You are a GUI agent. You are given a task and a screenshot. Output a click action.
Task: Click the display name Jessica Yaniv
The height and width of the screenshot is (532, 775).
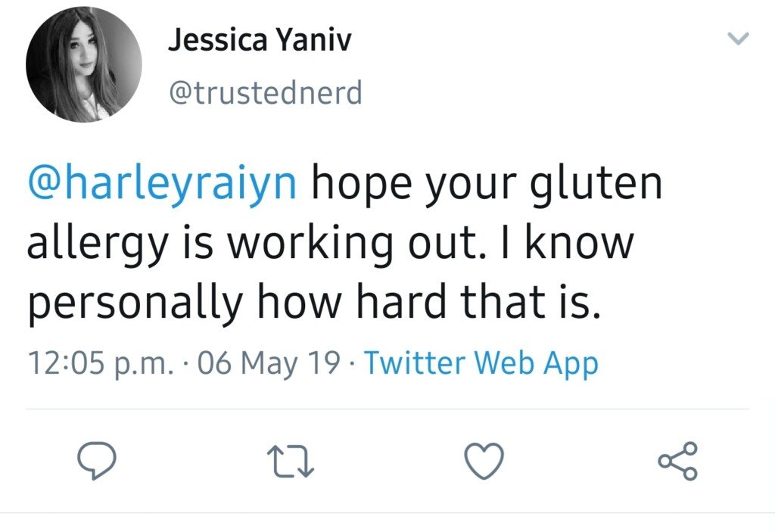point(260,40)
